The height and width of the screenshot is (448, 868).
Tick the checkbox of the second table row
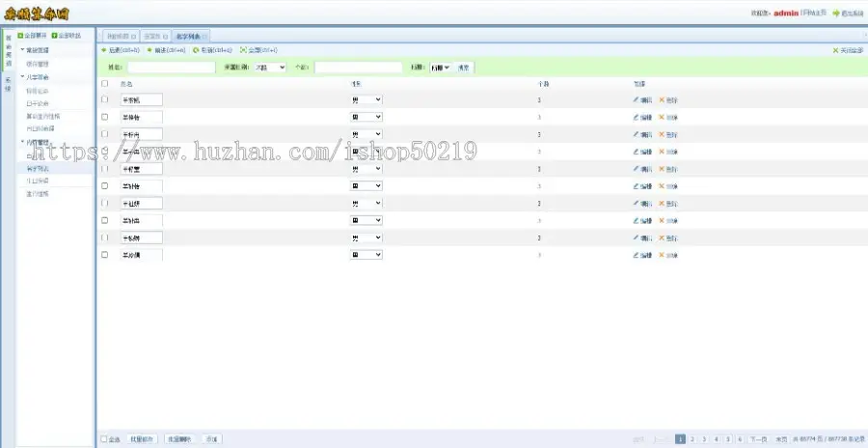[x=104, y=117]
